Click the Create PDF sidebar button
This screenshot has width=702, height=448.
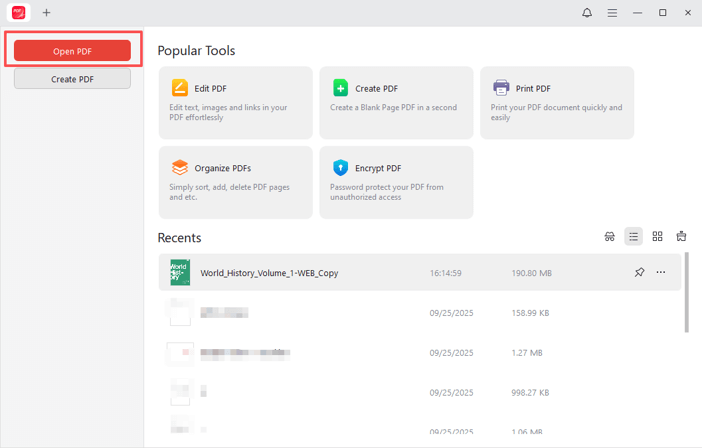click(72, 79)
